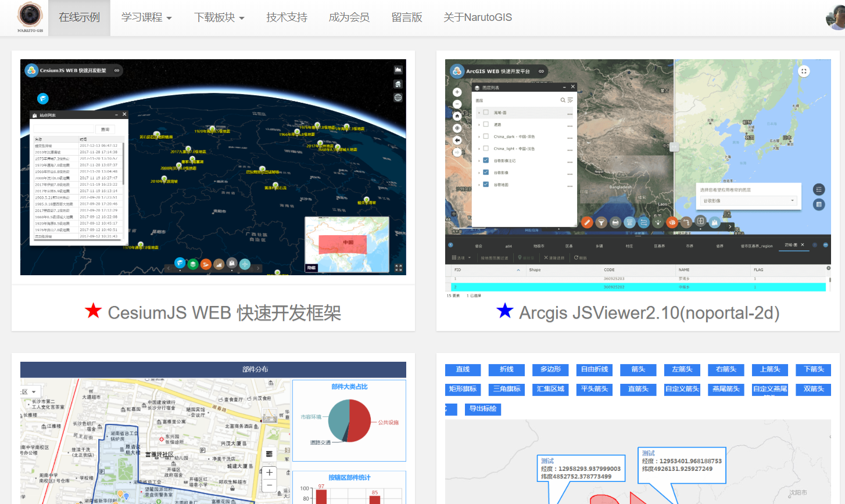This screenshot has width=845, height=504.
Task: Enable the China_dark layer checkbox
Action: [x=486, y=136]
